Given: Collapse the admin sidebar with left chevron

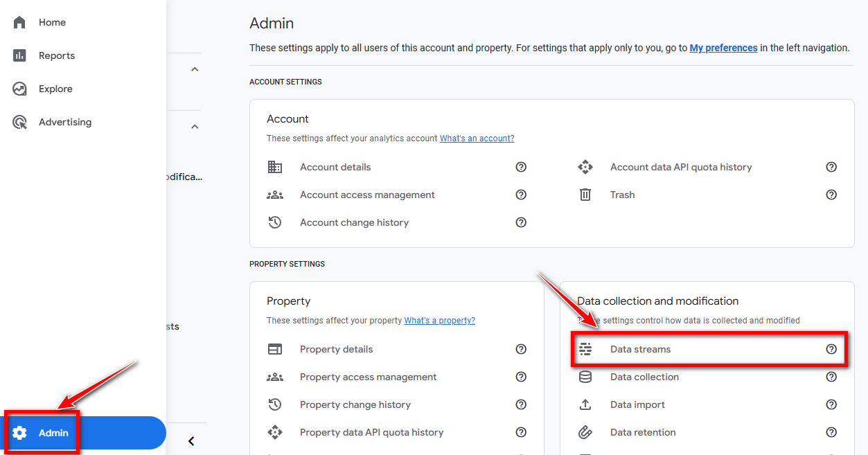Looking at the screenshot, I should tap(191, 441).
